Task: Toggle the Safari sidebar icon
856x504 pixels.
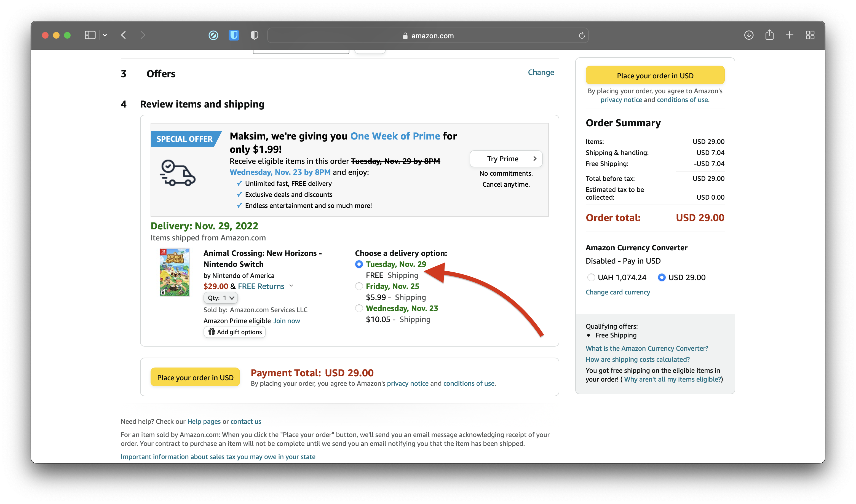Action: point(90,35)
